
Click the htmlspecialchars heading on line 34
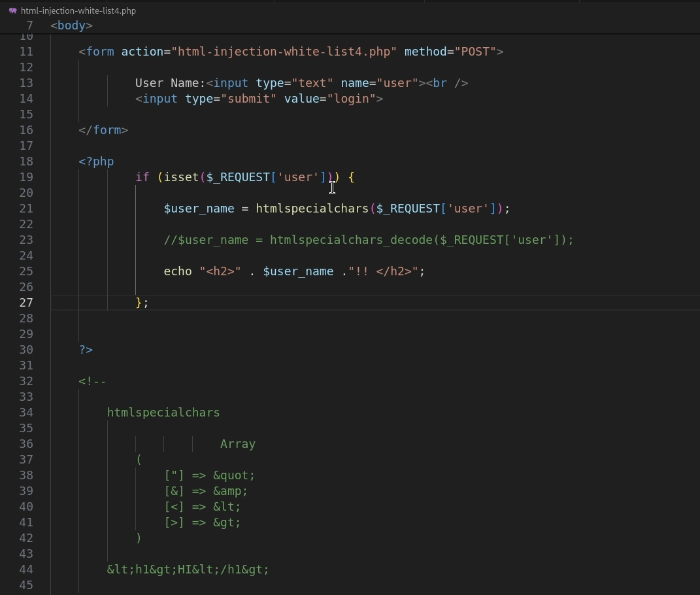point(163,413)
